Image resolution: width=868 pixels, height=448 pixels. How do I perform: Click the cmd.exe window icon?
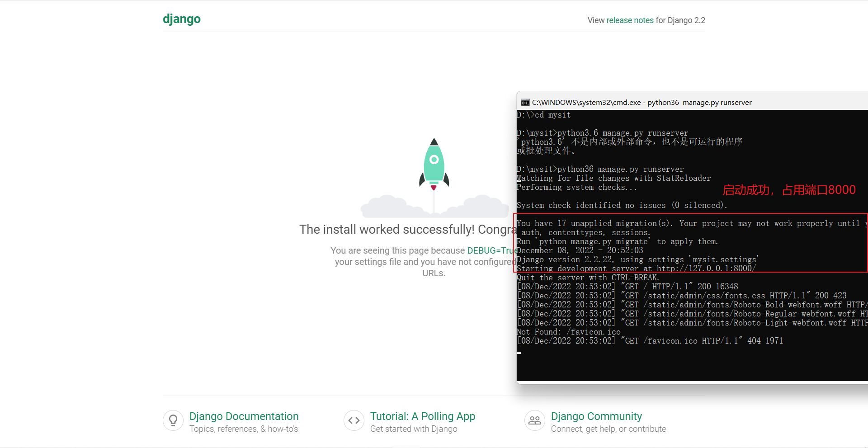[x=525, y=103]
